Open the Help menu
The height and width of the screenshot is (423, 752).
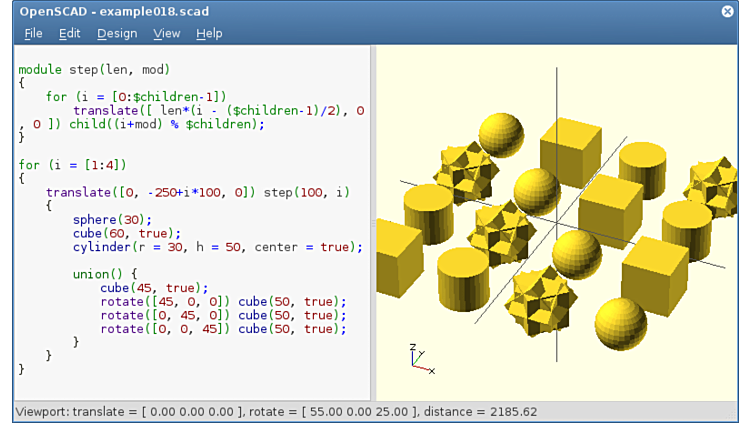tap(209, 33)
